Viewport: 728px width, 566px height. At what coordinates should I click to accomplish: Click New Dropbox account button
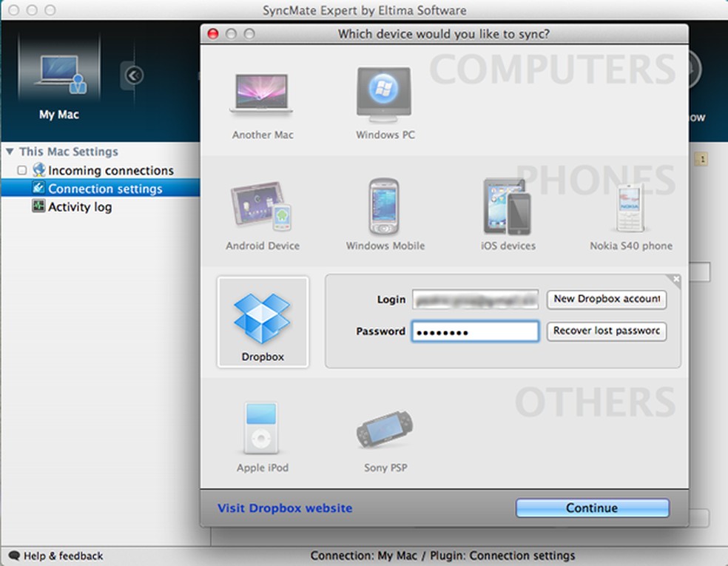[607, 299]
